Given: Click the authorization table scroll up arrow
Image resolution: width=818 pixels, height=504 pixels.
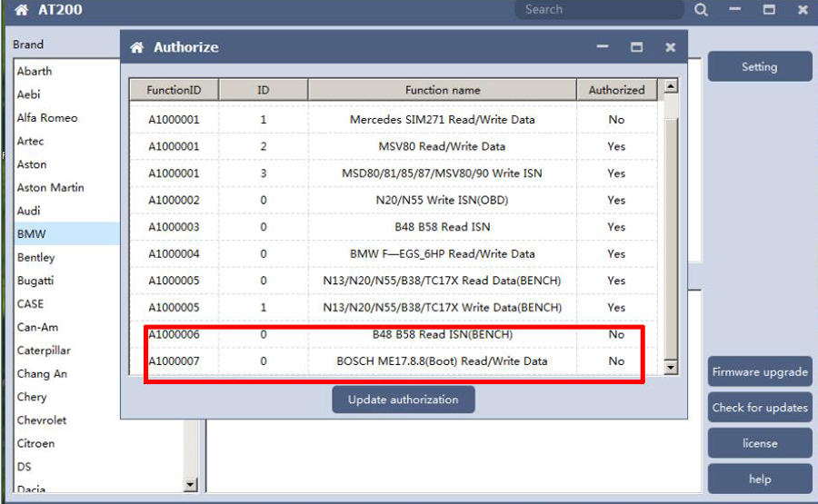Looking at the screenshot, I should 671,86.
